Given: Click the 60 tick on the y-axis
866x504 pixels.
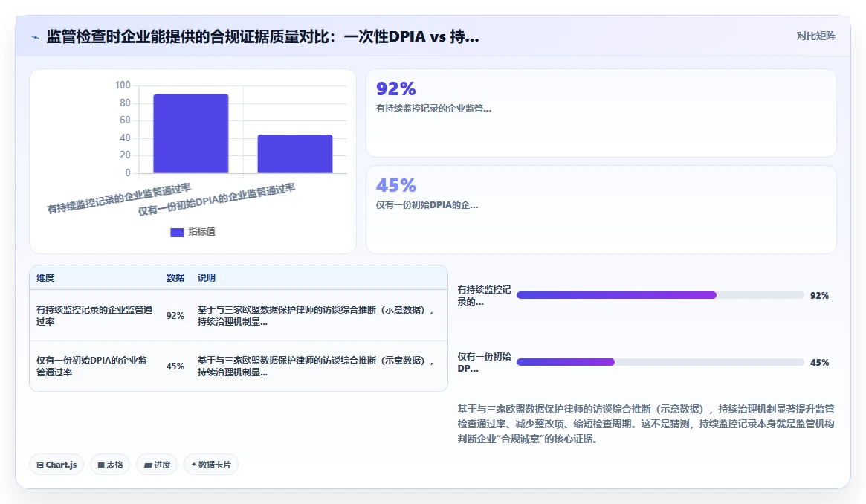Looking at the screenshot, I should coord(126,120).
